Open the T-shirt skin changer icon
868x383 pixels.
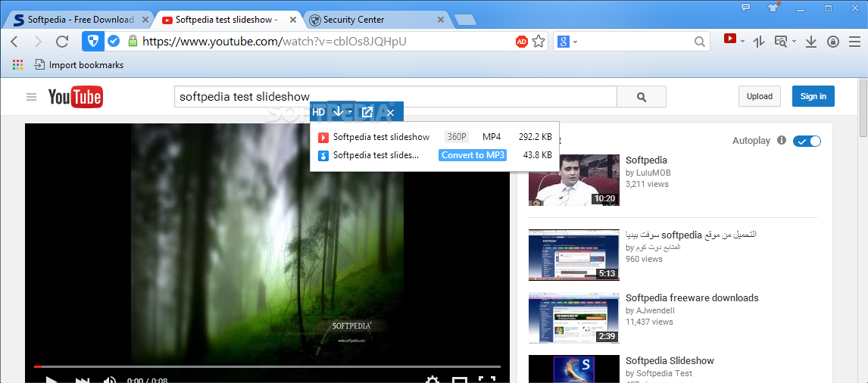[x=773, y=8]
